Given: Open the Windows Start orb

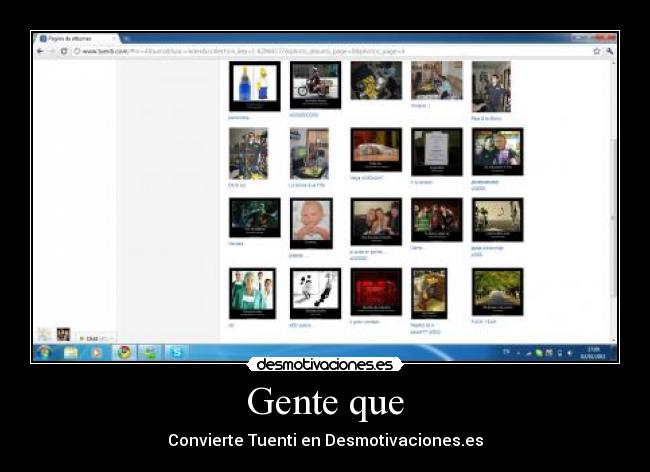Looking at the screenshot, I should point(44,353).
